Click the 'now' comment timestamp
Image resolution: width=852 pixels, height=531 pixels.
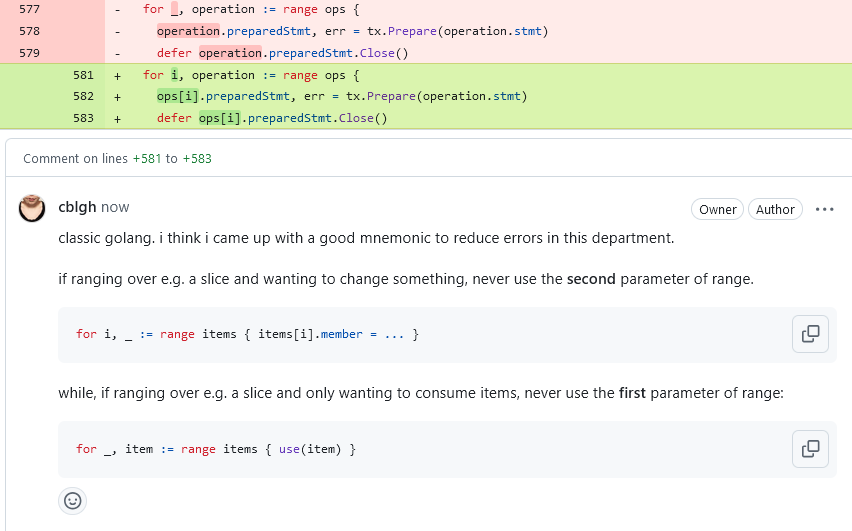(x=115, y=207)
